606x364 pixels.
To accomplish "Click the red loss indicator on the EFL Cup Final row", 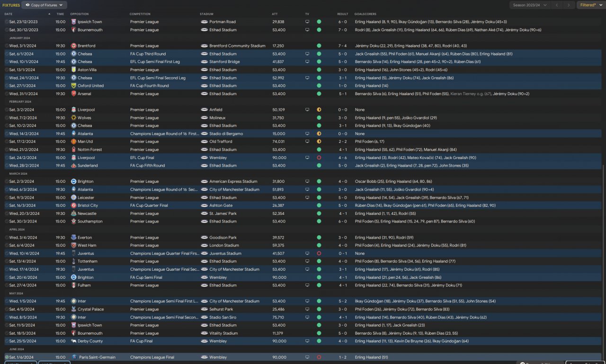I will [x=319, y=158].
